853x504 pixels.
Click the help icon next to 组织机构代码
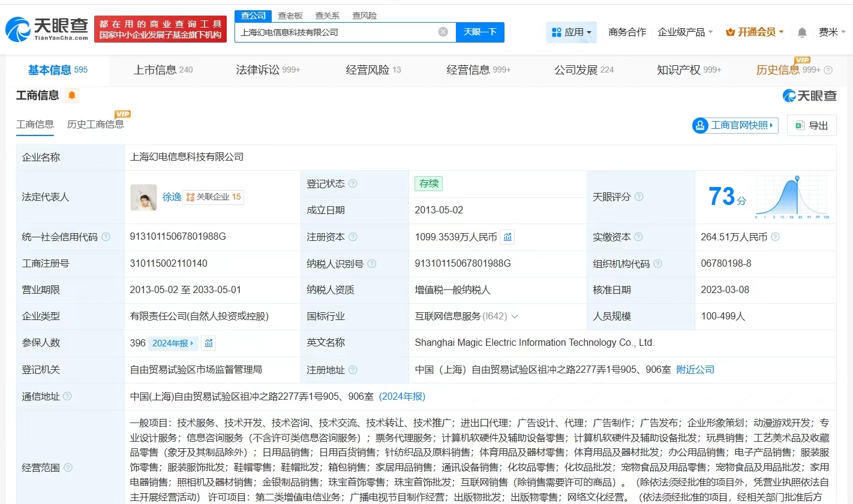658,264
